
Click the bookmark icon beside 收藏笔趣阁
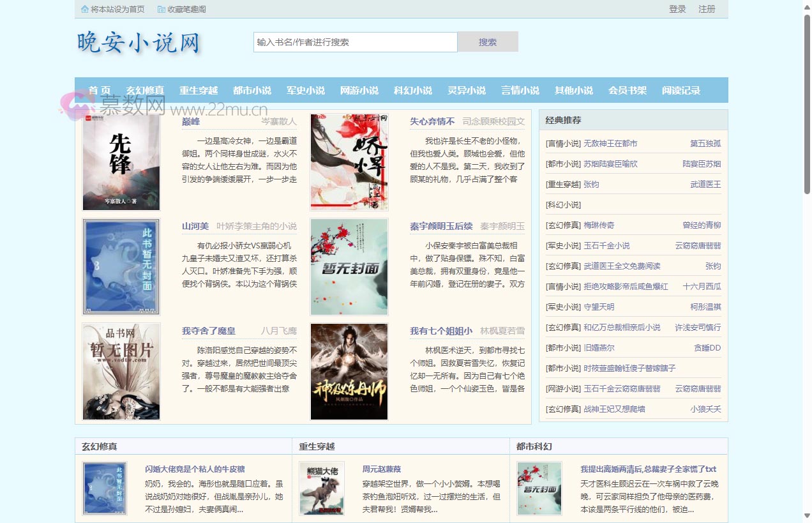pyautogui.click(x=161, y=10)
